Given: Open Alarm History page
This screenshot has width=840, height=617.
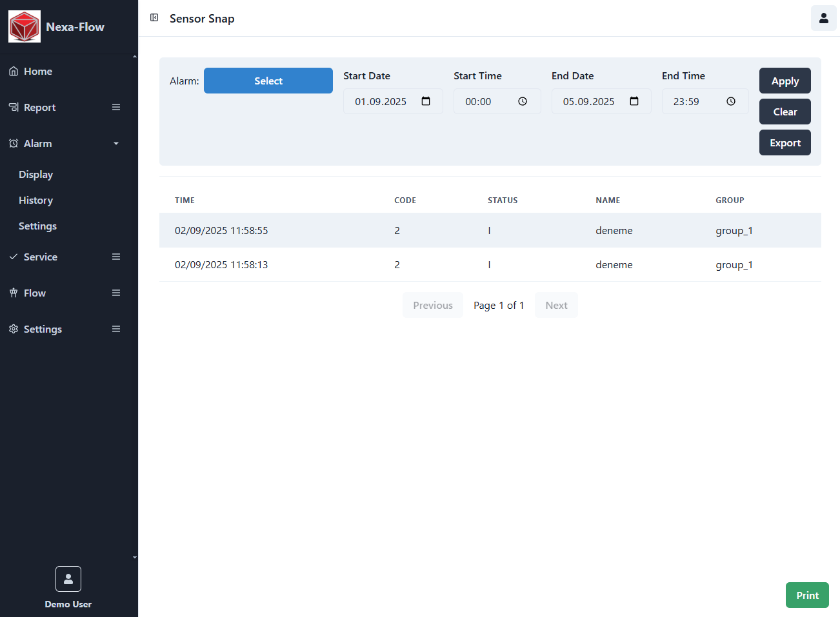Looking at the screenshot, I should [x=35, y=200].
